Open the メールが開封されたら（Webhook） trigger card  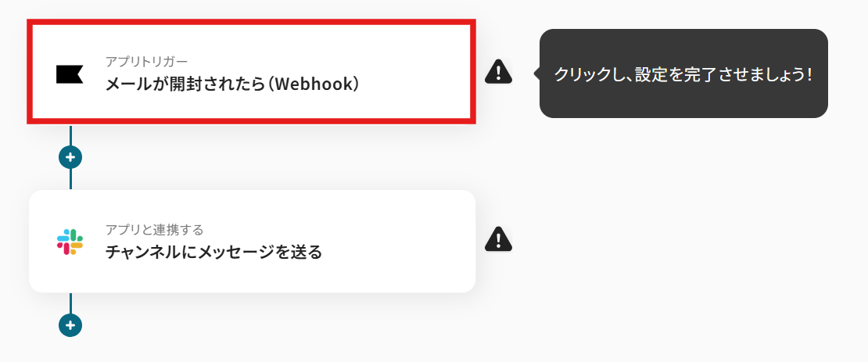[x=252, y=71]
